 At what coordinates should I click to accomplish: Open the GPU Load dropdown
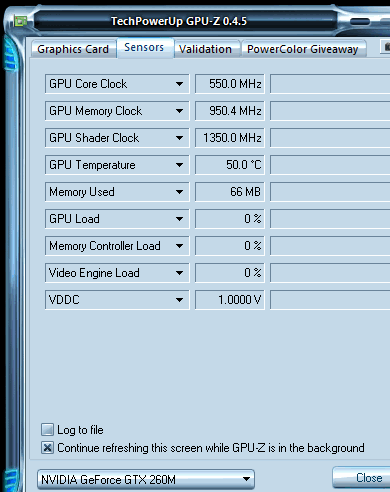[x=117, y=219]
